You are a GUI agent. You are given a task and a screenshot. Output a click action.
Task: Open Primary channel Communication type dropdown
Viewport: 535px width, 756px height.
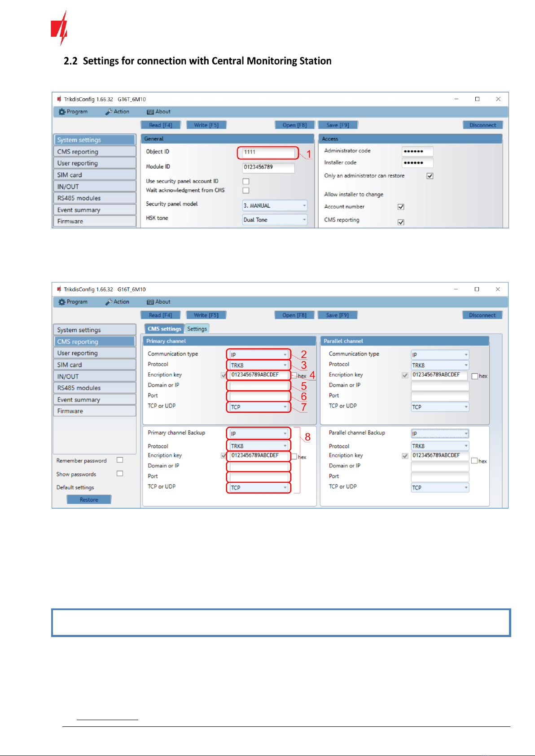259,354
